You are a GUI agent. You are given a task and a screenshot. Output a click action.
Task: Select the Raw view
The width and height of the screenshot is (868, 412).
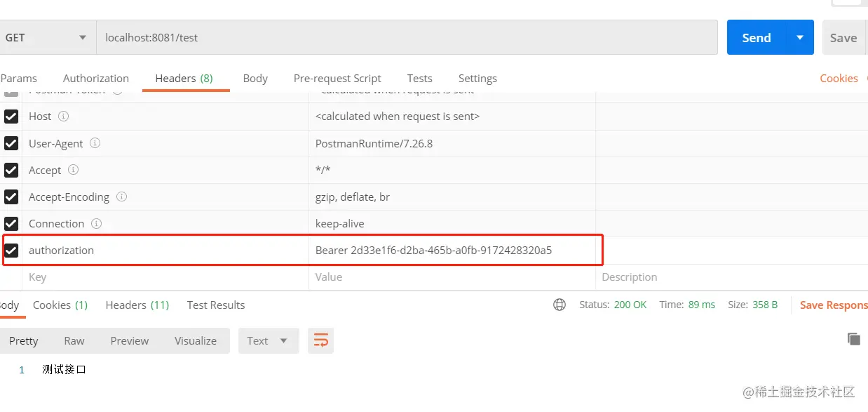coord(74,341)
